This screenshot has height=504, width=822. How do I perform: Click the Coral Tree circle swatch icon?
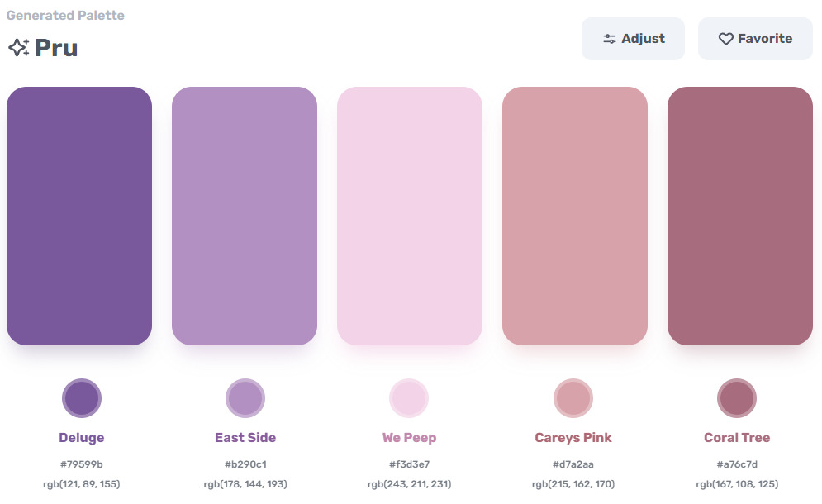pyautogui.click(x=737, y=397)
